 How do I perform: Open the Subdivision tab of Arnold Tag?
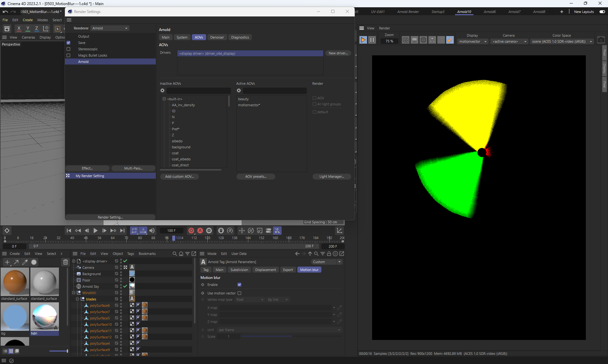[239, 270]
